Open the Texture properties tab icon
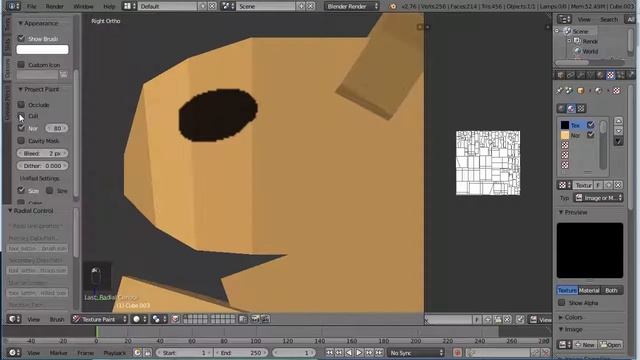Image resolution: width=640 pixels, height=360 pixels. click(610, 75)
